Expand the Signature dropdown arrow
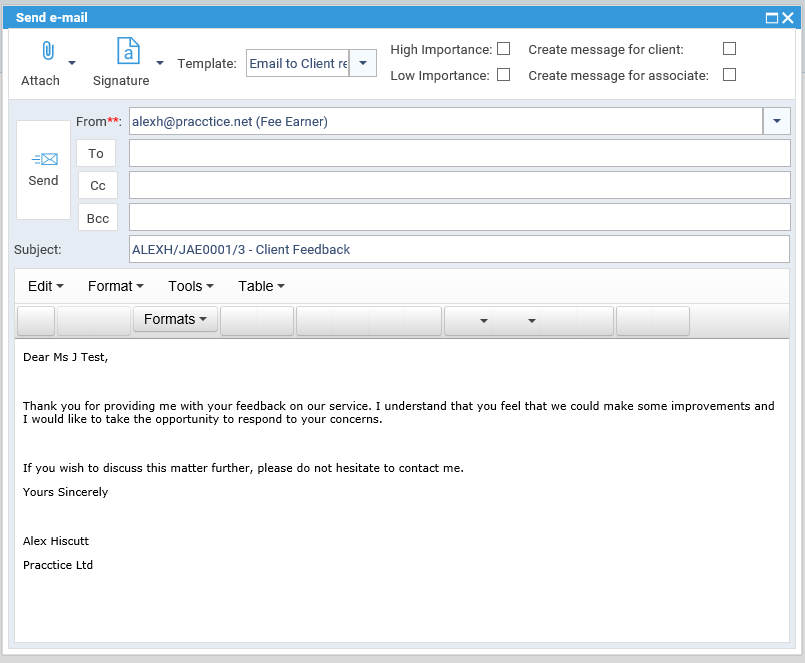The height and width of the screenshot is (663, 805). tap(160, 63)
